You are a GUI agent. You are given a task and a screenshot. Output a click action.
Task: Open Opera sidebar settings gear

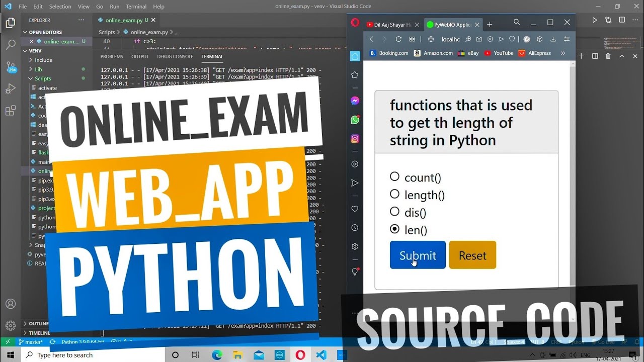(355, 246)
